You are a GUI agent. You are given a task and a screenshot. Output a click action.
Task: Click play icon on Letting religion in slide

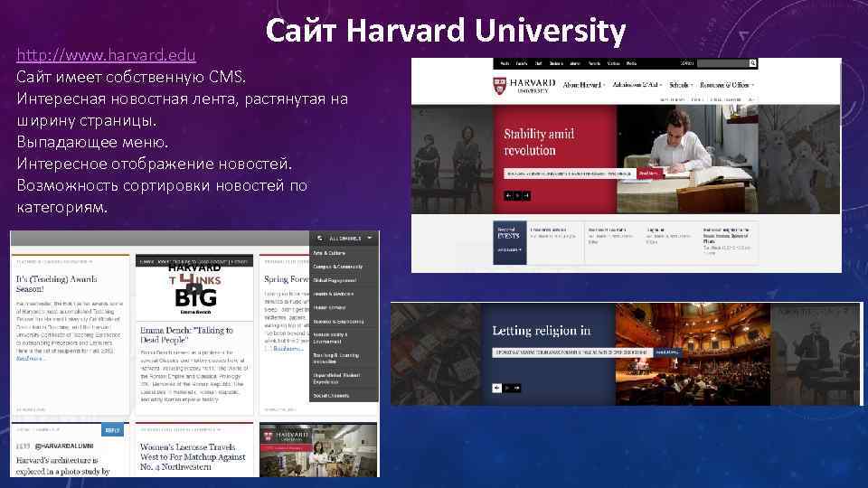coord(506,389)
